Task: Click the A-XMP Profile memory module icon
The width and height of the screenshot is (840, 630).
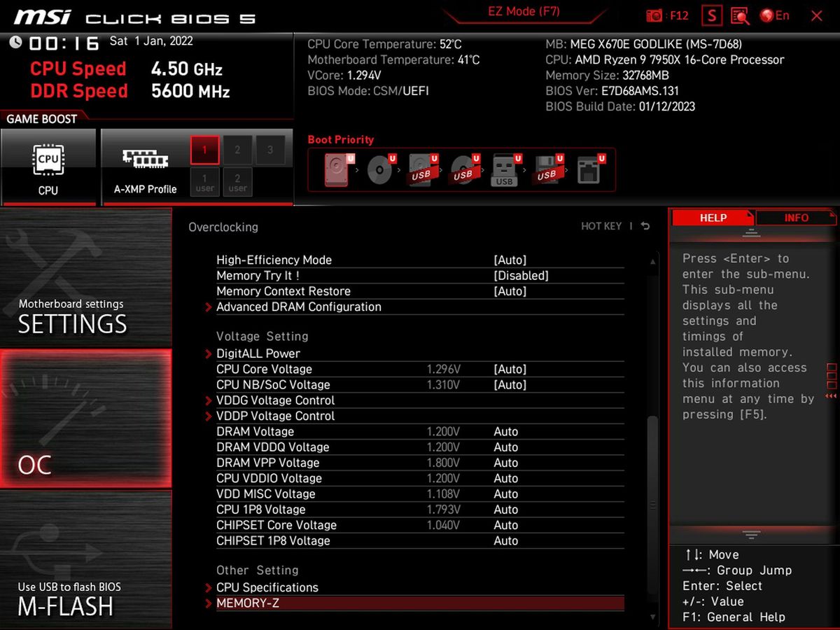Action: (x=145, y=159)
